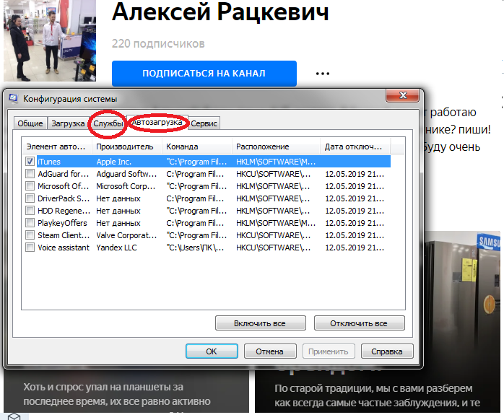Check the Voice assistant startup checkbox

(x=30, y=248)
